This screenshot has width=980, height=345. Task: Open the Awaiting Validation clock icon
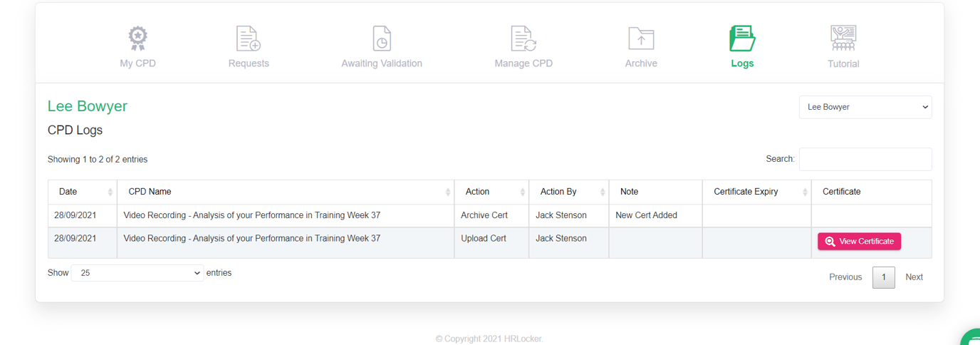pyautogui.click(x=382, y=38)
